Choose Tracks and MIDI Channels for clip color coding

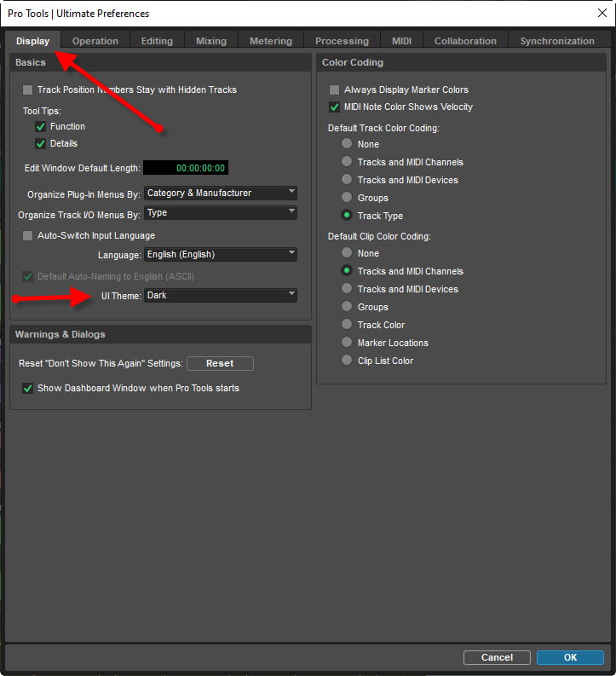347,271
